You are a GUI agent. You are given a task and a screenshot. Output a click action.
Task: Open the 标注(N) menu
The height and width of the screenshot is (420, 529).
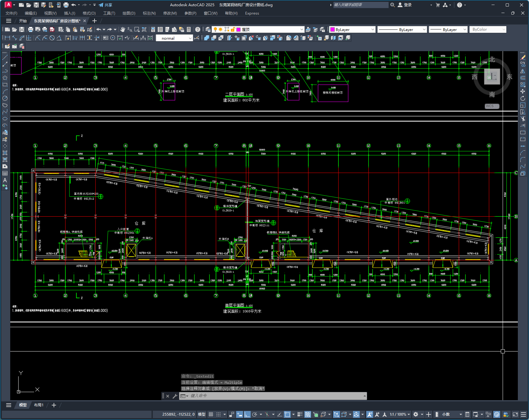[149, 13]
